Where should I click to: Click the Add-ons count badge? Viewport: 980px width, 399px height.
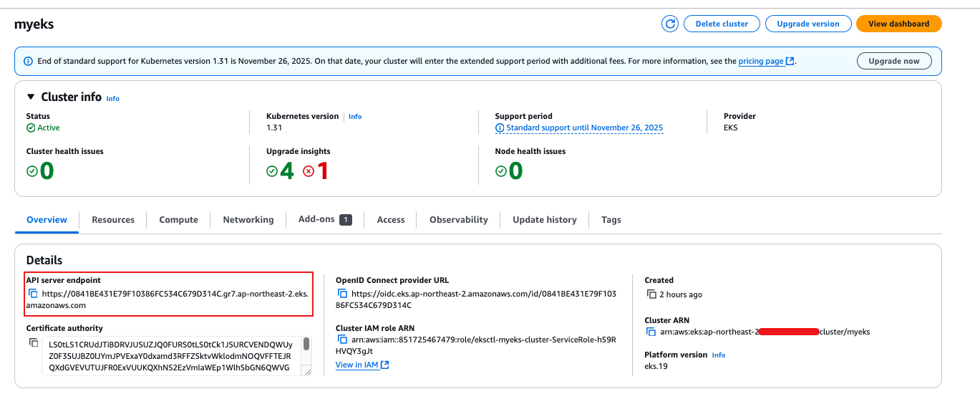tap(346, 220)
